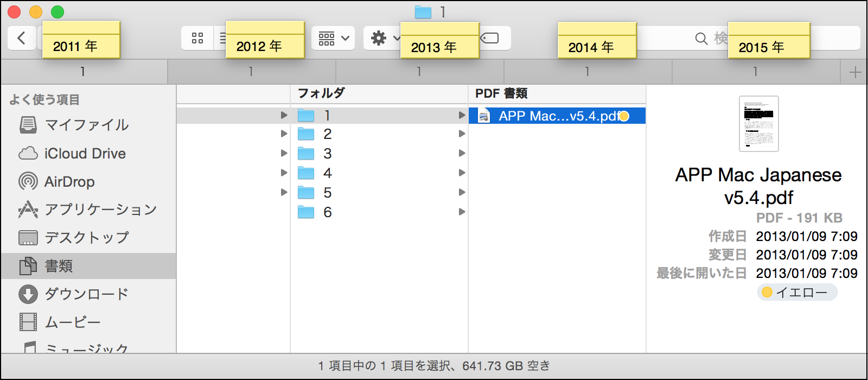Select デスクトップ in the sidebar
This screenshot has width=868, height=380.
coord(88,238)
